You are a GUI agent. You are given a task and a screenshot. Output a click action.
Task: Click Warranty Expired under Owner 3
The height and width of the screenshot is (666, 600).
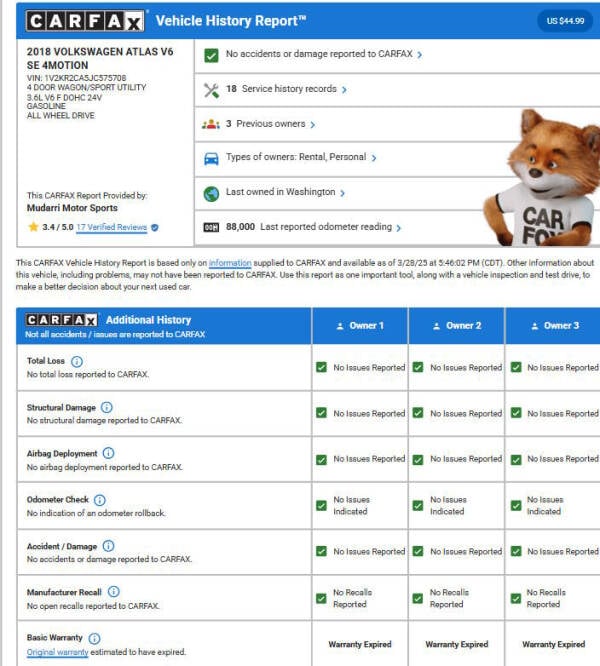pos(553,644)
